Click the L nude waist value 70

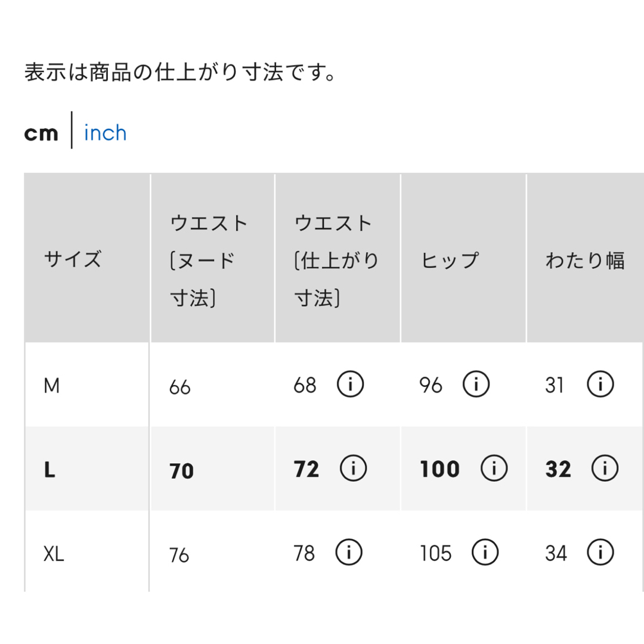(x=181, y=470)
